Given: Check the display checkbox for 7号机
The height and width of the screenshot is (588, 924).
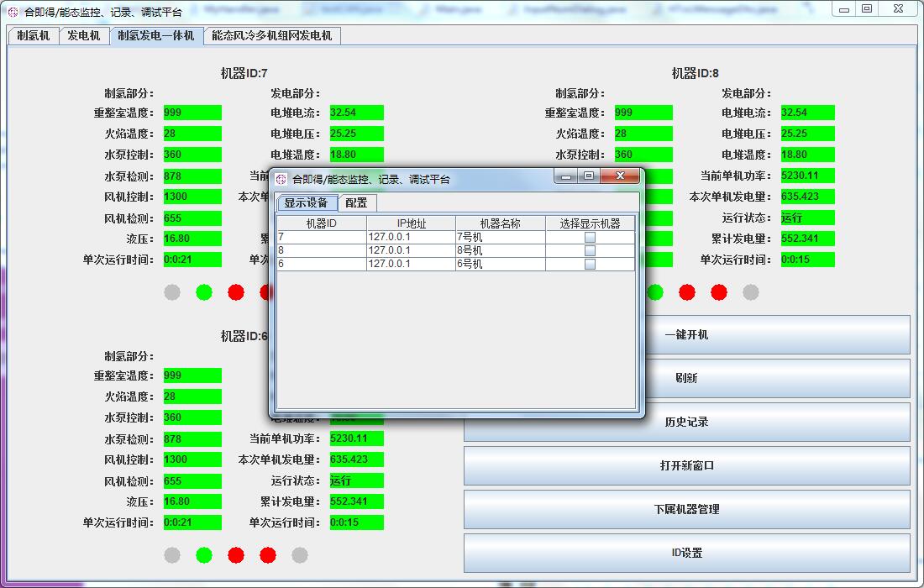Looking at the screenshot, I should (590, 237).
